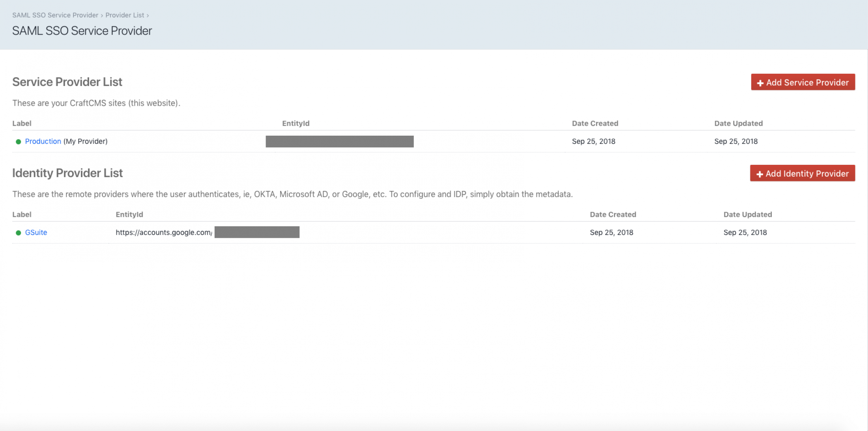Viewport: 868px width, 431px height.
Task: Click the Add Identity Provider button
Action: click(802, 173)
